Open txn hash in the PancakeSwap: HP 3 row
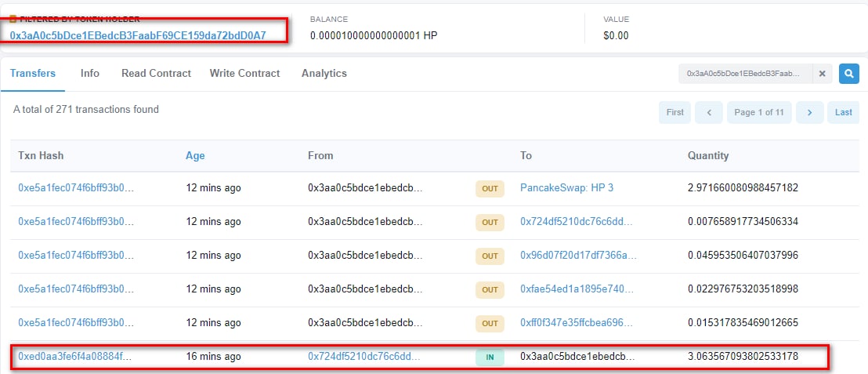 76,188
